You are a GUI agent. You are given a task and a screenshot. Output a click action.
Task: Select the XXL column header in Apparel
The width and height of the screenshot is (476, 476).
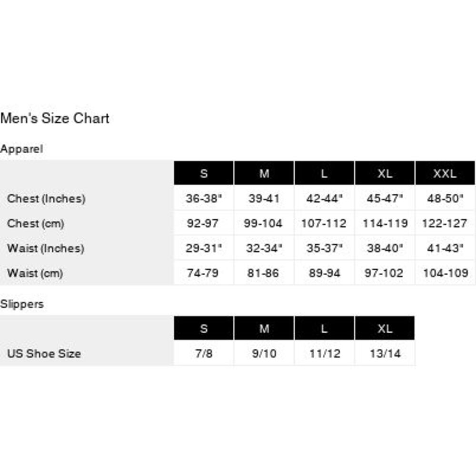(x=445, y=173)
